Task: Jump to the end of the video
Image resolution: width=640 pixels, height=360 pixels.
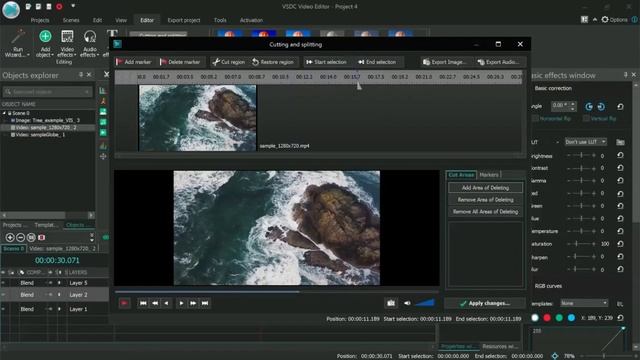Action: 205,303
